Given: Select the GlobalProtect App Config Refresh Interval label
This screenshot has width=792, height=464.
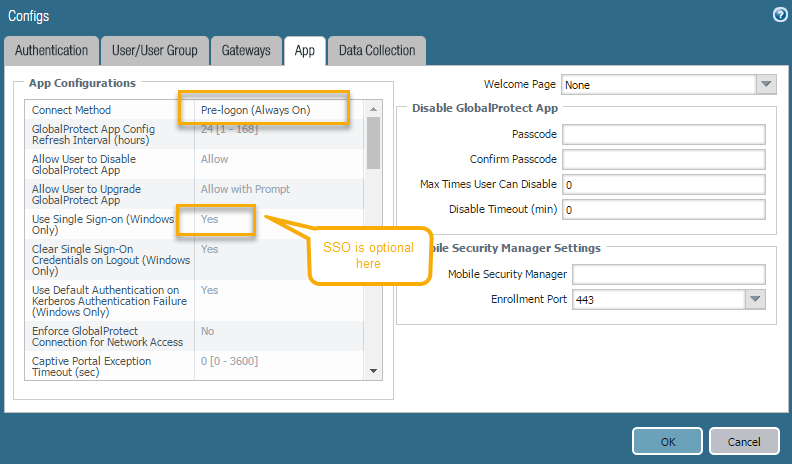Looking at the screenshot, I should [93, 135].
